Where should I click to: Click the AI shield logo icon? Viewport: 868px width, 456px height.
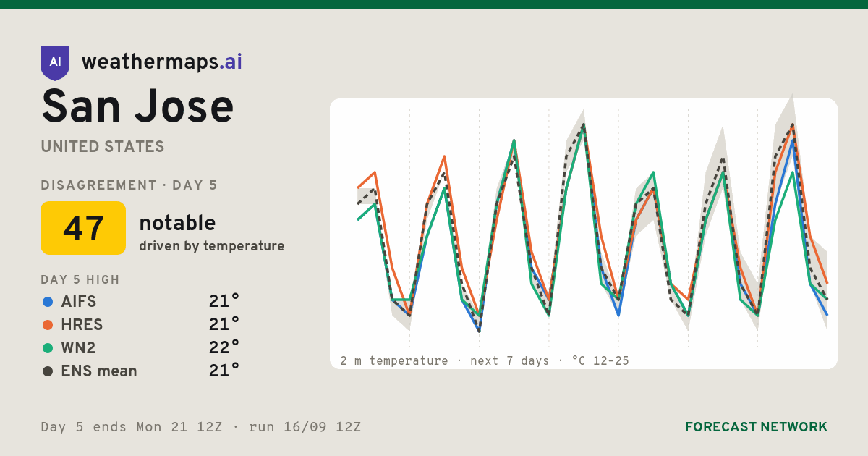tap(55, 63)
